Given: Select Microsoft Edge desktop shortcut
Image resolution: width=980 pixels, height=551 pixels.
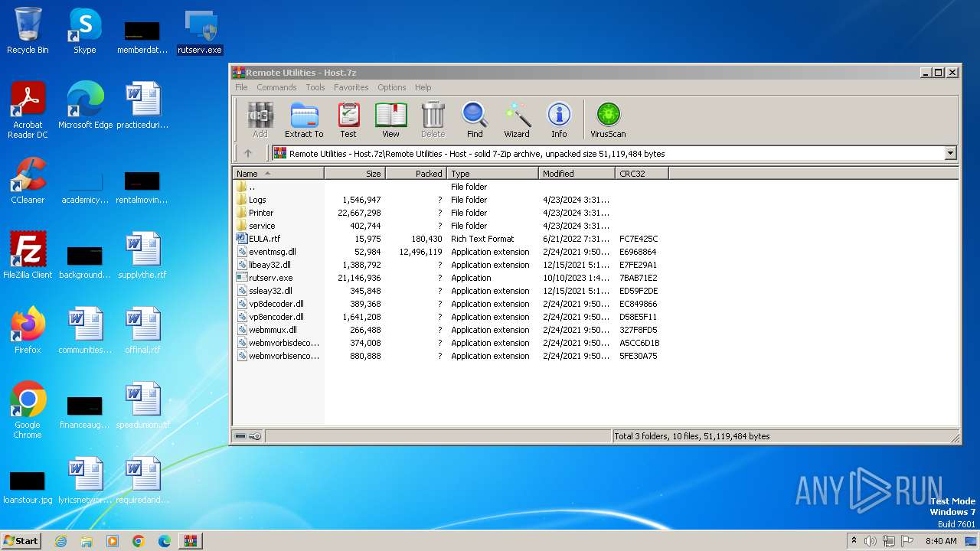Looking at the screenshot, I should [85, 106].
